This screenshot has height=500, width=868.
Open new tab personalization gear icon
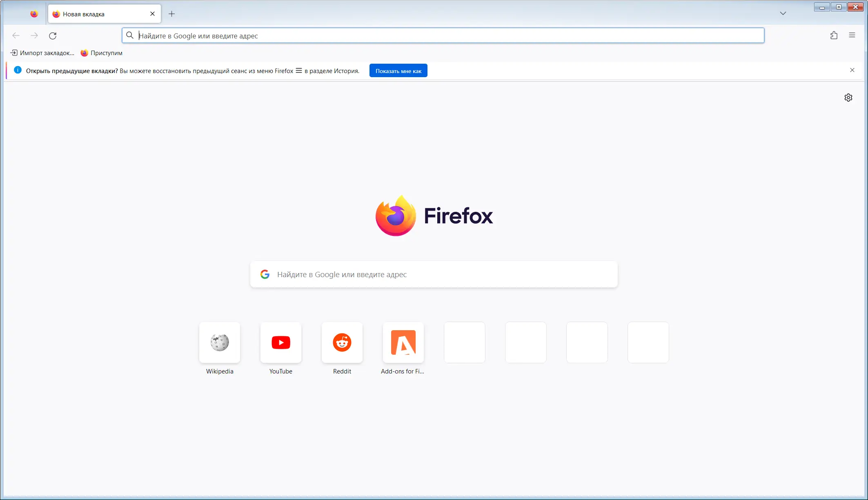point(848,98)
